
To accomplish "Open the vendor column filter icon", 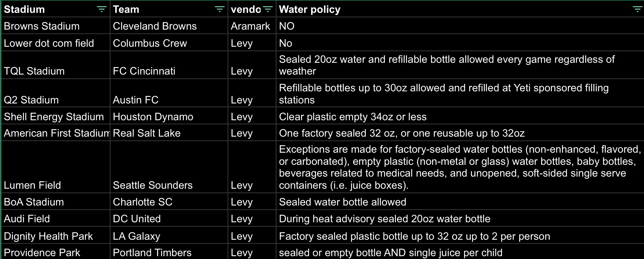I will [268, 9].
